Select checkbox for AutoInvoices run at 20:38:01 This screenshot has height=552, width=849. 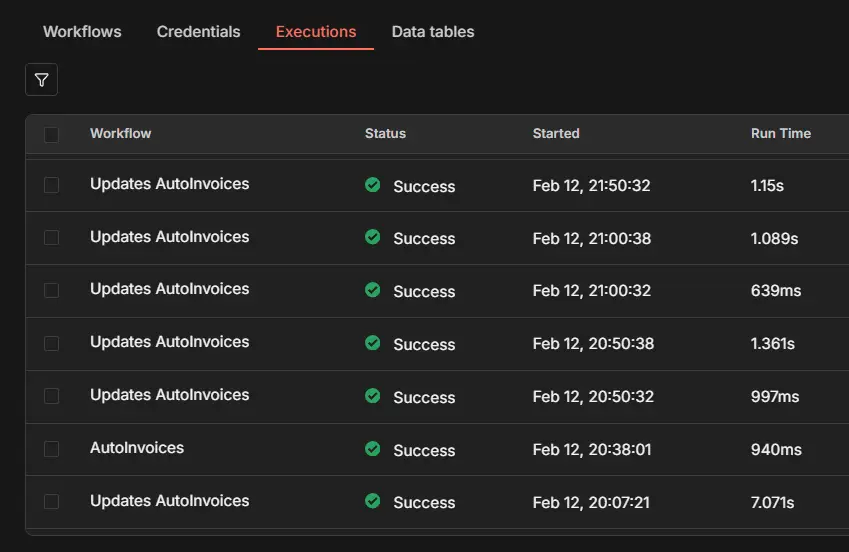click(52, 449)
